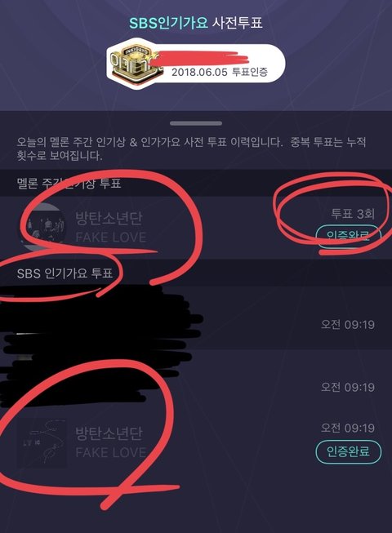
Task: Tap the lower 인증완료 button under 오전 09:19
Action: pos(349,451)
